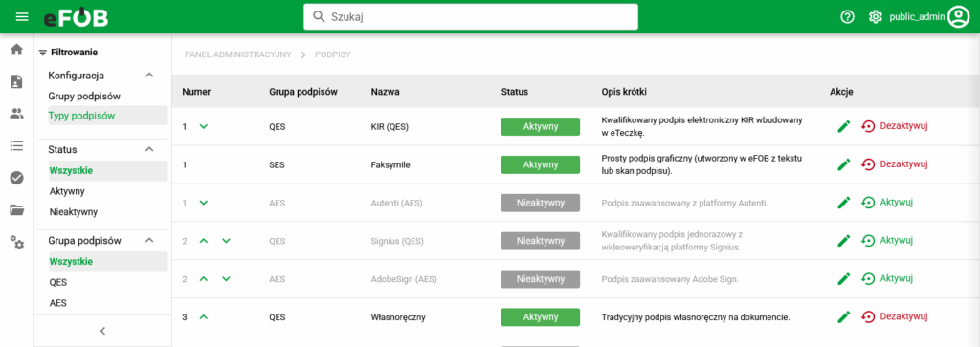Click the public_admin username text
980x347 pixels.
[917, 17]
